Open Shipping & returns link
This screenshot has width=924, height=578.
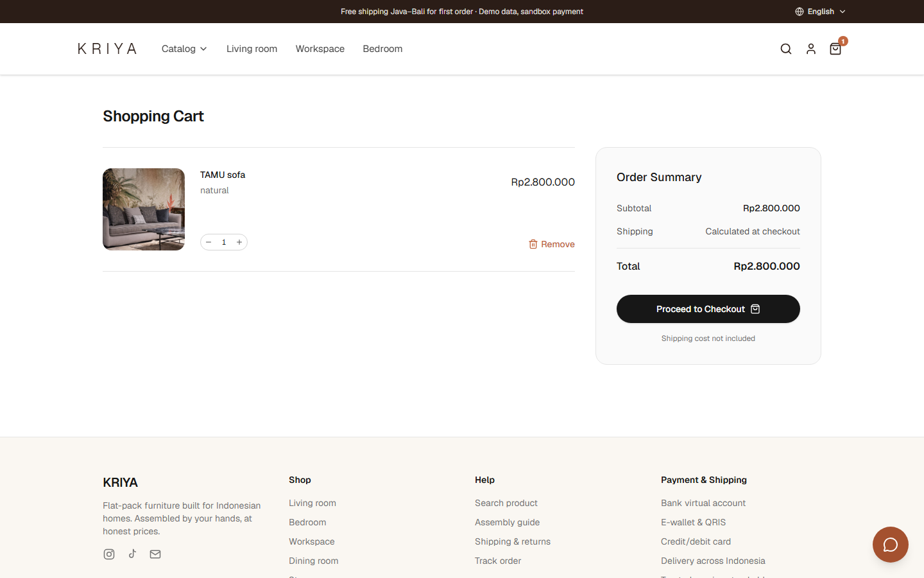tap(513, 541)
